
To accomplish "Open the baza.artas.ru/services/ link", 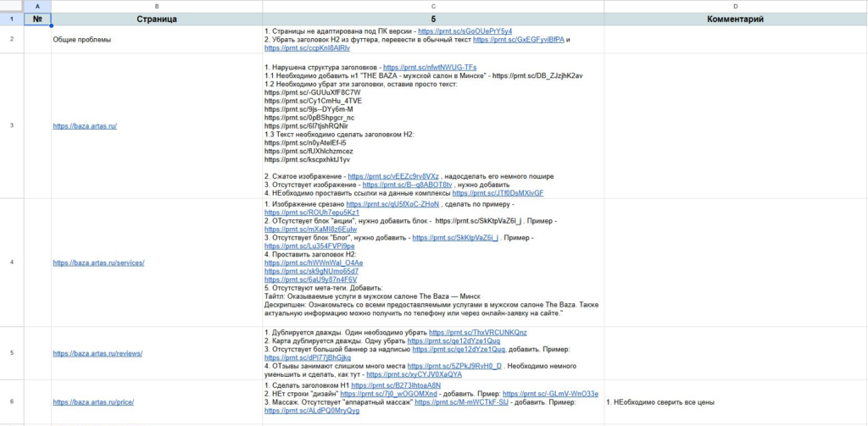I will pos(98,263).
